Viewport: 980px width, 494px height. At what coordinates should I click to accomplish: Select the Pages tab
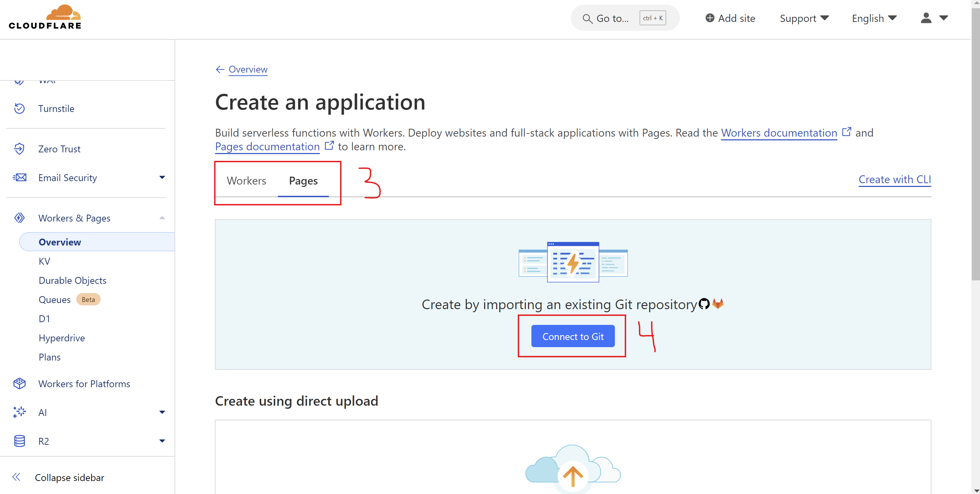tap(303, 181)
